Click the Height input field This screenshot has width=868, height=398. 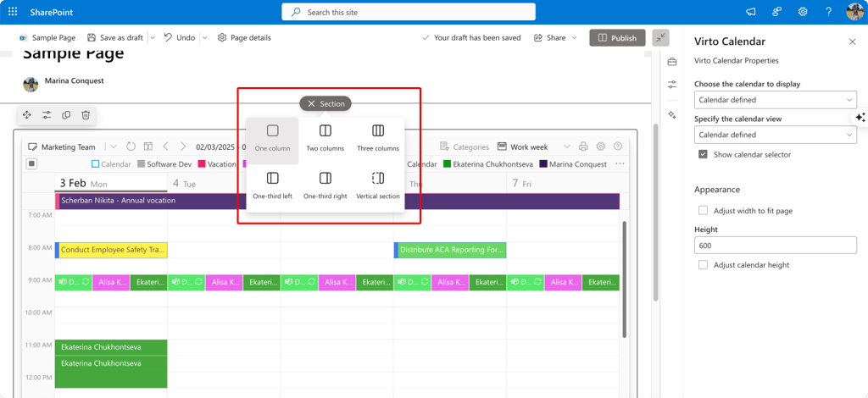pos(775,246)
